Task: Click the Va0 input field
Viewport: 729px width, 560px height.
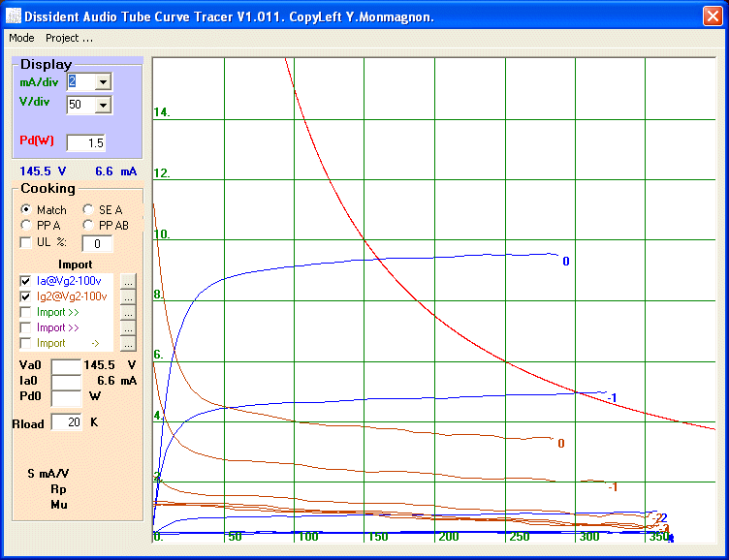Action: click(66, 365)
